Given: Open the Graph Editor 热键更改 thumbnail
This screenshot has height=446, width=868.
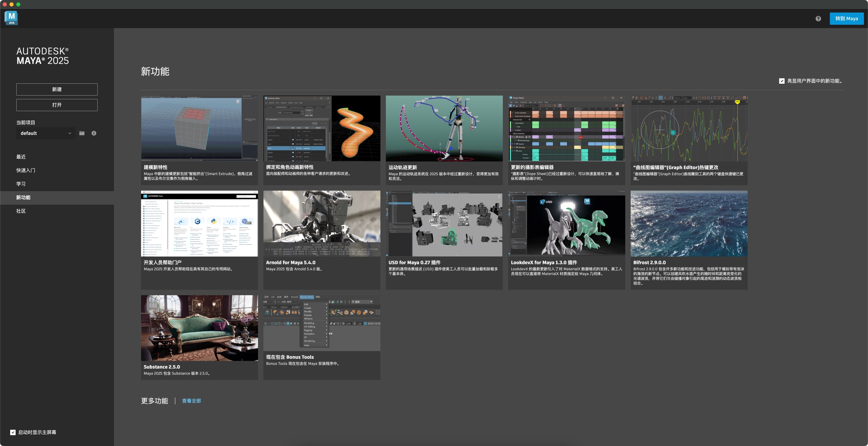Looking at the screenshot, I should [x=689, y=128].
